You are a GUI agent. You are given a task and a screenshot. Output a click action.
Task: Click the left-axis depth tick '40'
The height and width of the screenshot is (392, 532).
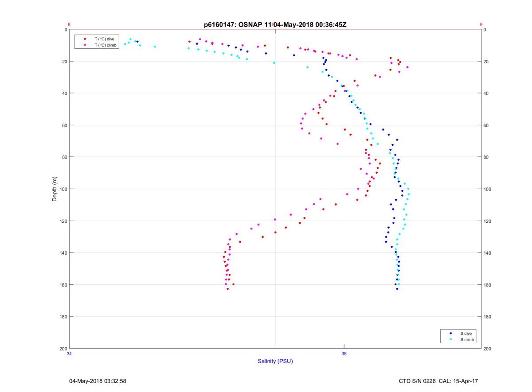pyautogui.click(x=65, y=93)
